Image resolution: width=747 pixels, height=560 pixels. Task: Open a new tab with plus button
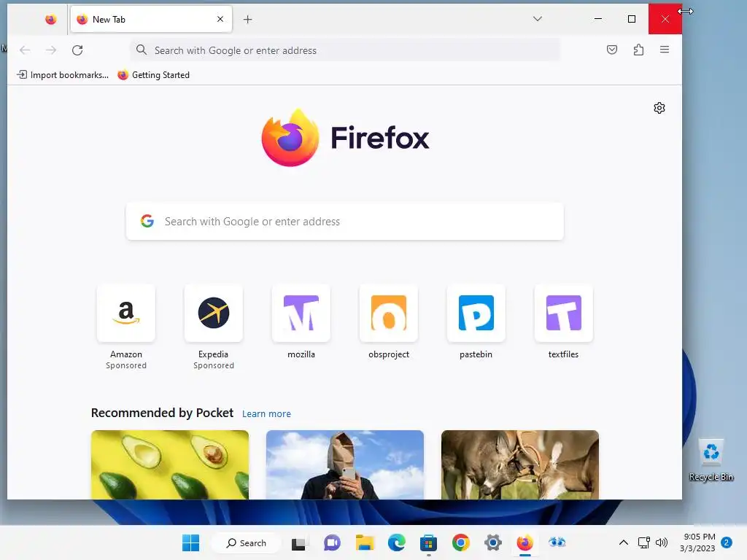point(247,20)
